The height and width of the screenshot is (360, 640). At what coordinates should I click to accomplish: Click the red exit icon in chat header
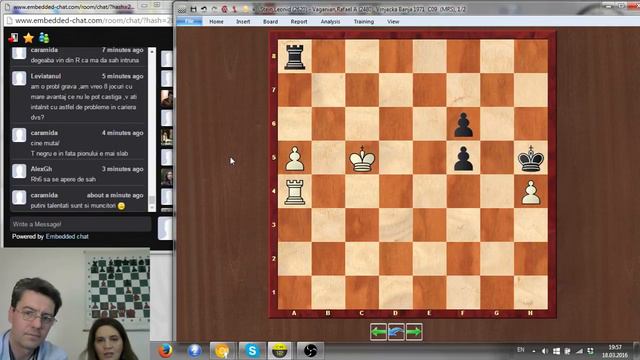13,38
